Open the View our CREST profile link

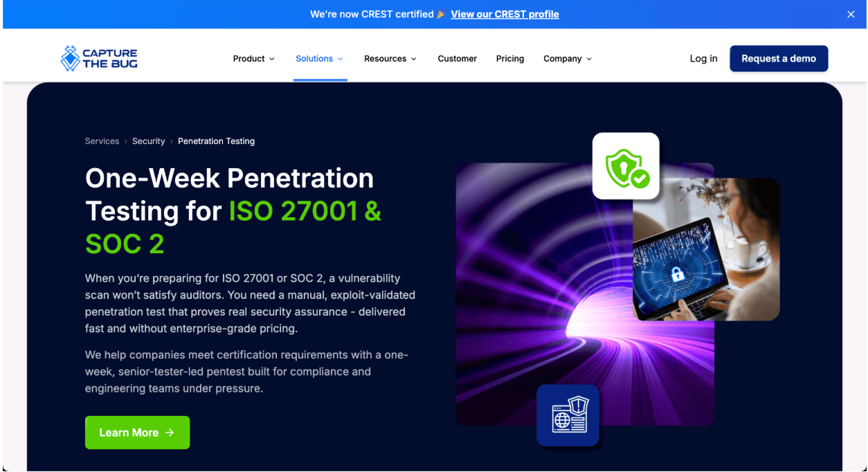coord(505,14)
